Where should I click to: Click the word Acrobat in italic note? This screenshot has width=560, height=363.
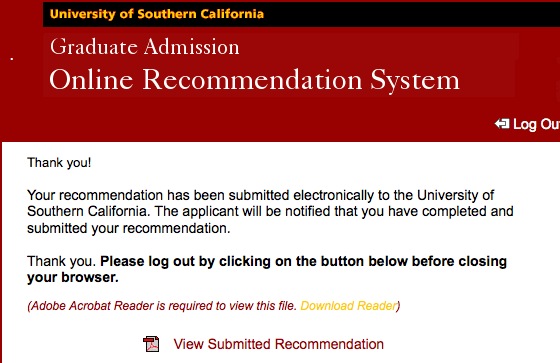[90, 306]
